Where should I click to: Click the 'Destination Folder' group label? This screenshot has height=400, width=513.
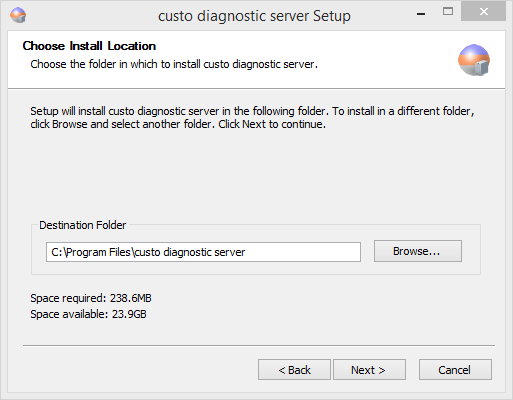tap(83, 225)
